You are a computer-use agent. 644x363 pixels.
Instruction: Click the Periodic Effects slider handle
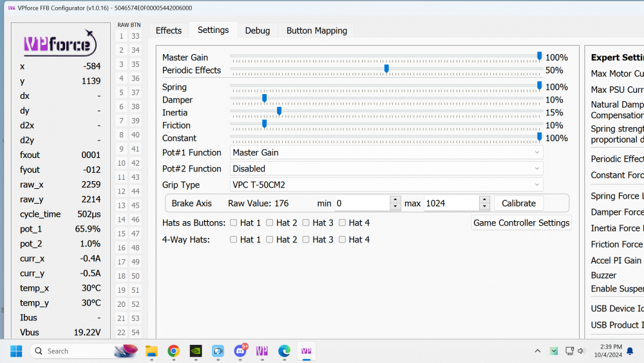(x=386, y=69)
